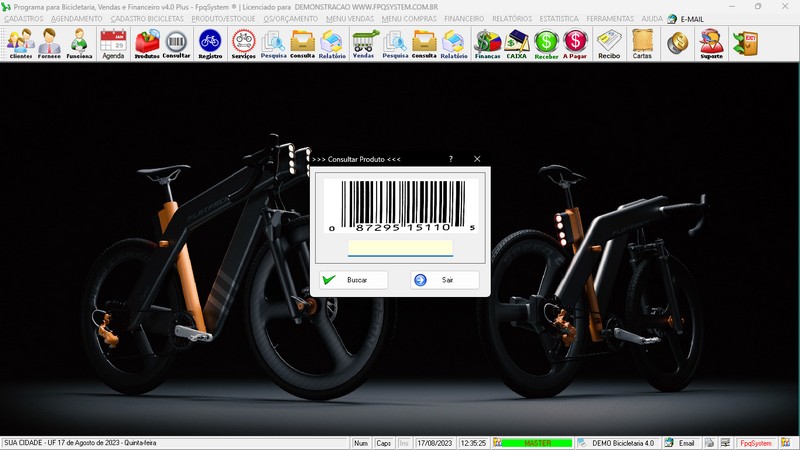The height and width of the screenshot is (450, 800).
Task: Click the Vendas shopping cart icon
Action: tap(364, 44)
